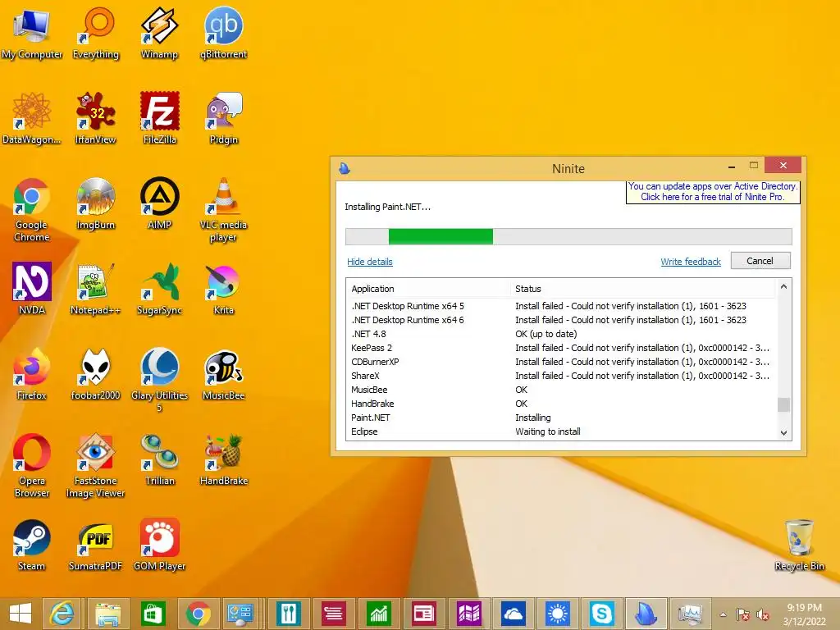Click the Paint.NET install progress bar
The image size is (840, 630).
(568, 236)
